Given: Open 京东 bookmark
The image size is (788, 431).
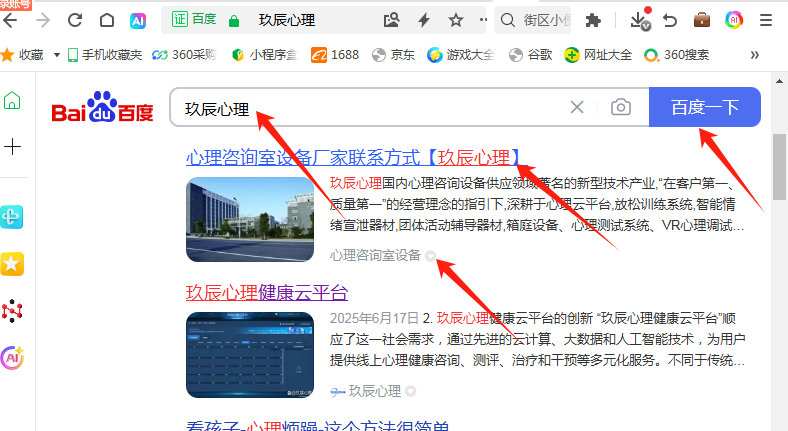Looking at the screenshot, I should pos(393,55).
